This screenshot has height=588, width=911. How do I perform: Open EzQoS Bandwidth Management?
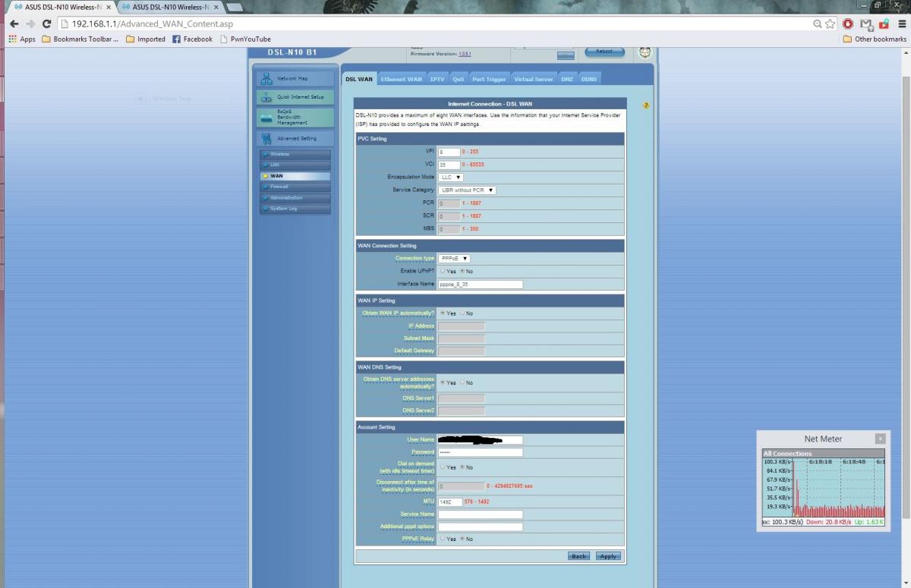[x=295, y=118]
